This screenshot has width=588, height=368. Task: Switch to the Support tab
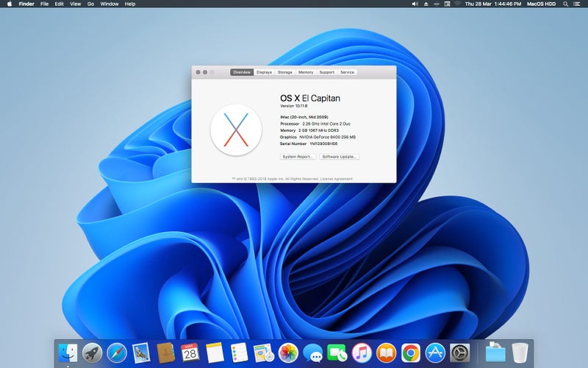coord(326,72)
